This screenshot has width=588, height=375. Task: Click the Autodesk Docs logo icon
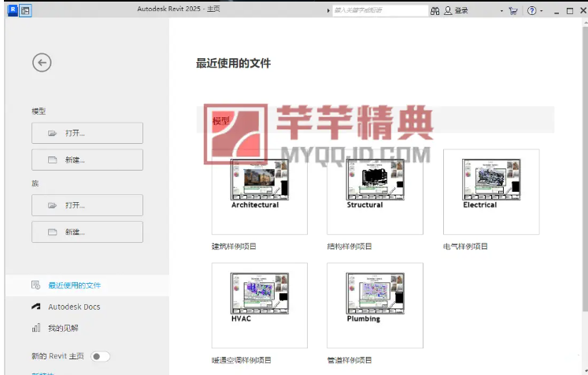pyautogui.click(x=36, y=307)
